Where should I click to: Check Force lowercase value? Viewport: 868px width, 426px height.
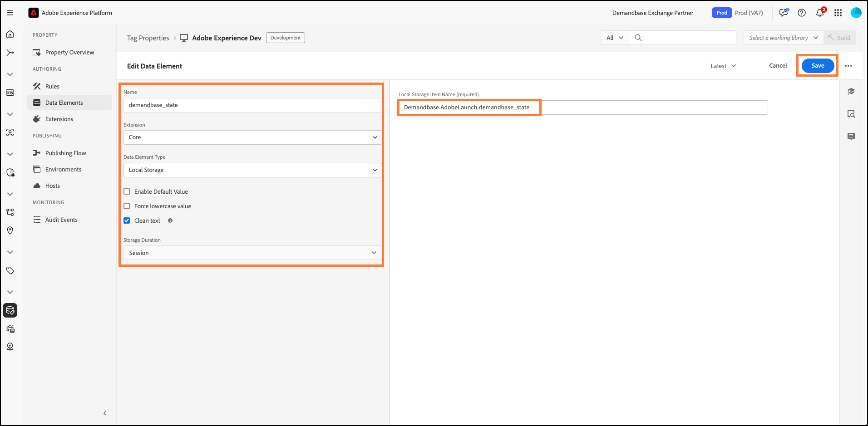pos(127,206)
